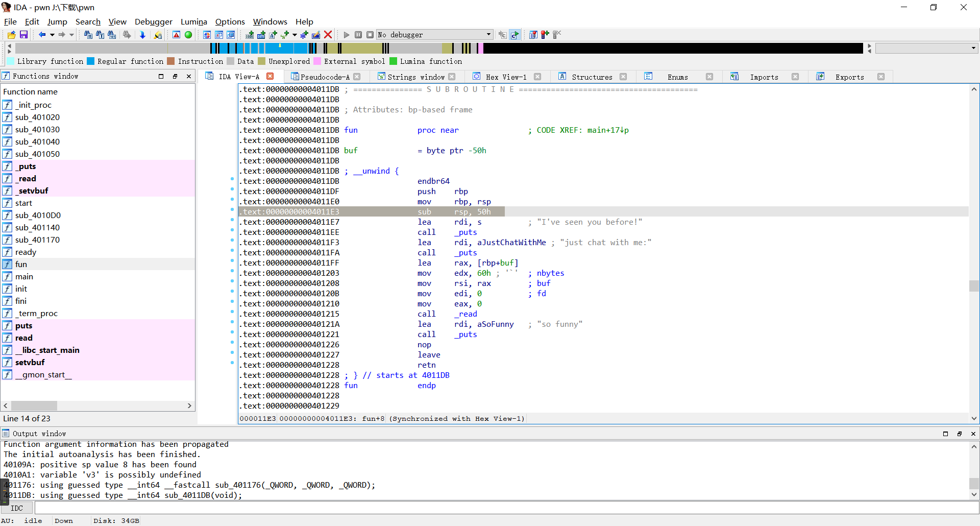Click the Open file icon in toolbar
This screenshot has width=980, height=526.
pyautogui.click(x=11, y=35)
